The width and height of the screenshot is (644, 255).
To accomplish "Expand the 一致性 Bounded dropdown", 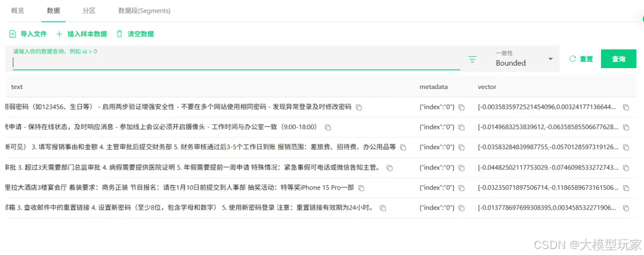I will [x=525, y=59].
